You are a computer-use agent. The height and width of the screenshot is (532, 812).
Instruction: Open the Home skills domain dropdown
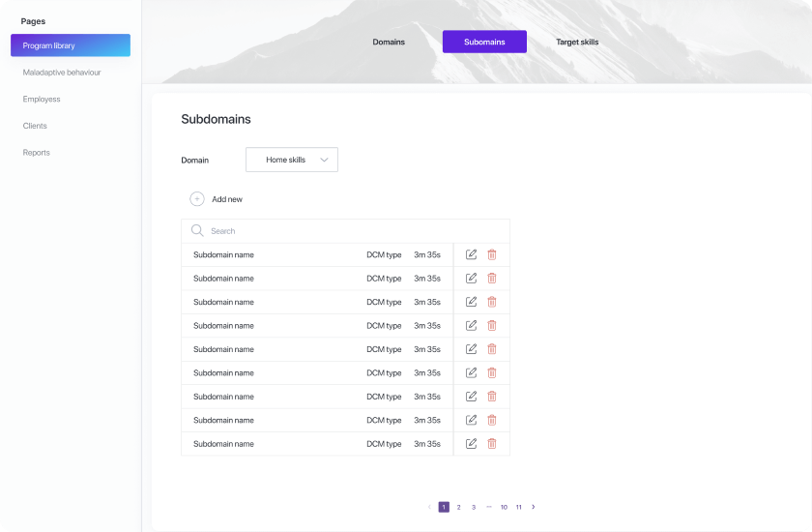(292, 160)
